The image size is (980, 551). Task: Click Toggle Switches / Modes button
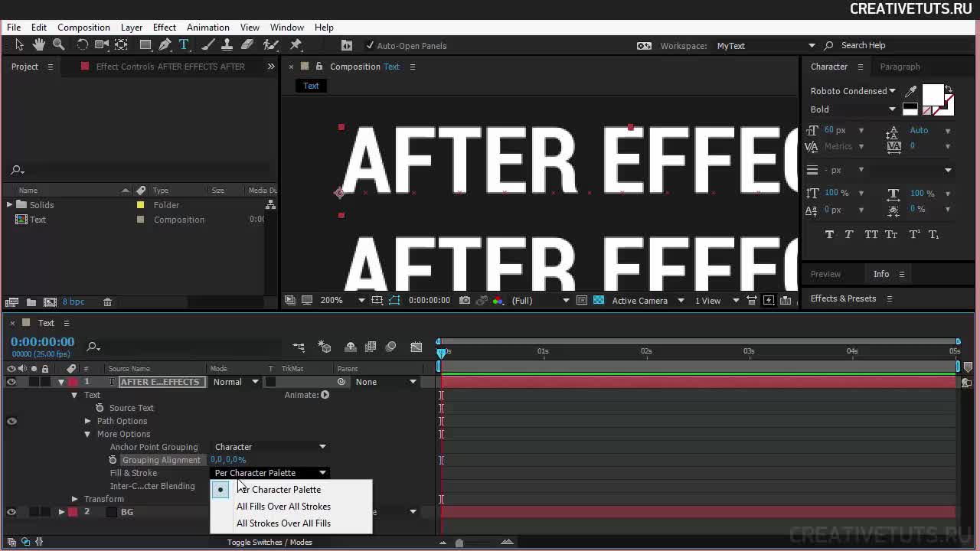point(269,542)
